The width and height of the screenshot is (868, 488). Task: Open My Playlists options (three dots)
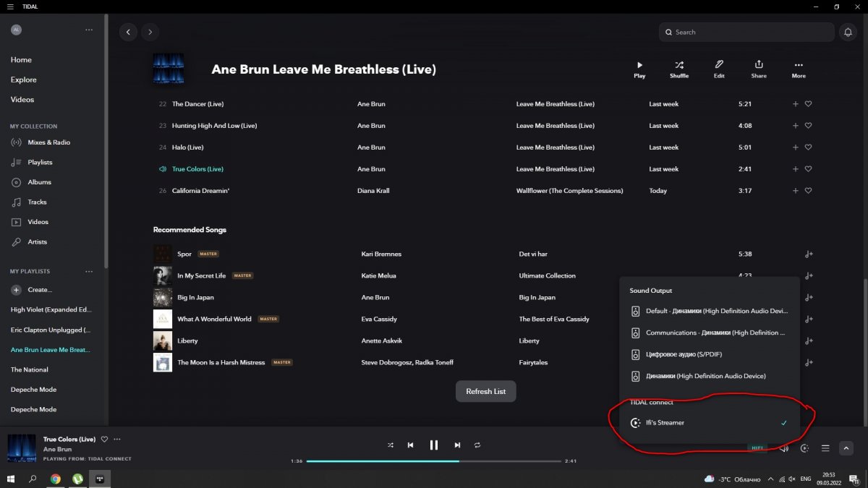pyautogui.click(x=89, y=272)
